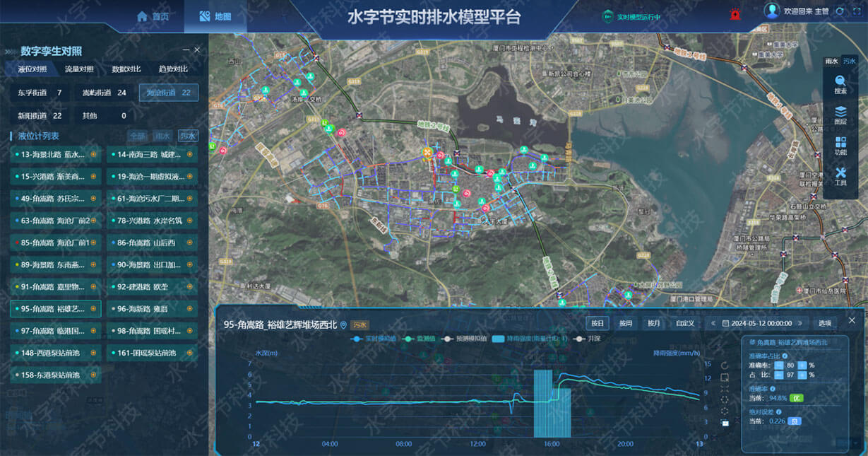Toggle the 雨水 map filter

click(x=832, y=62)
